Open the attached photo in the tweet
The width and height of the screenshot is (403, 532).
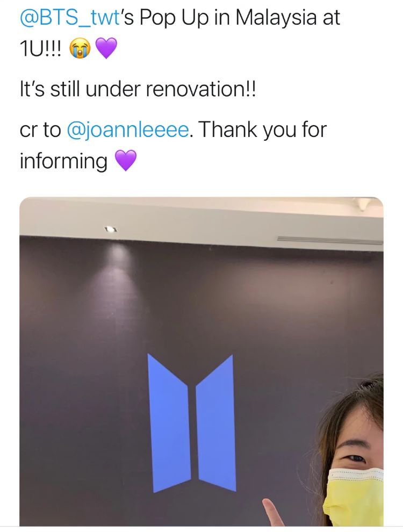point(201,362)
